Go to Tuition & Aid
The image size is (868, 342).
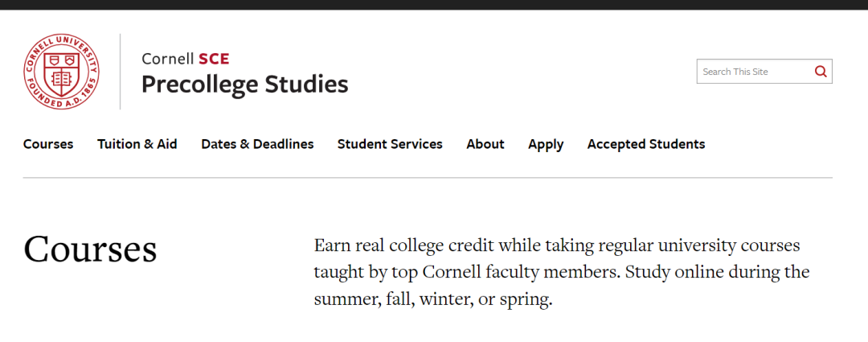(137, 144)
